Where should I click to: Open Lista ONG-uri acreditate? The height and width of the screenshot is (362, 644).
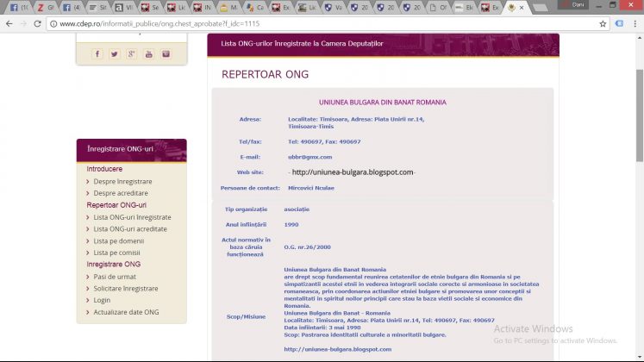point(130,229)
